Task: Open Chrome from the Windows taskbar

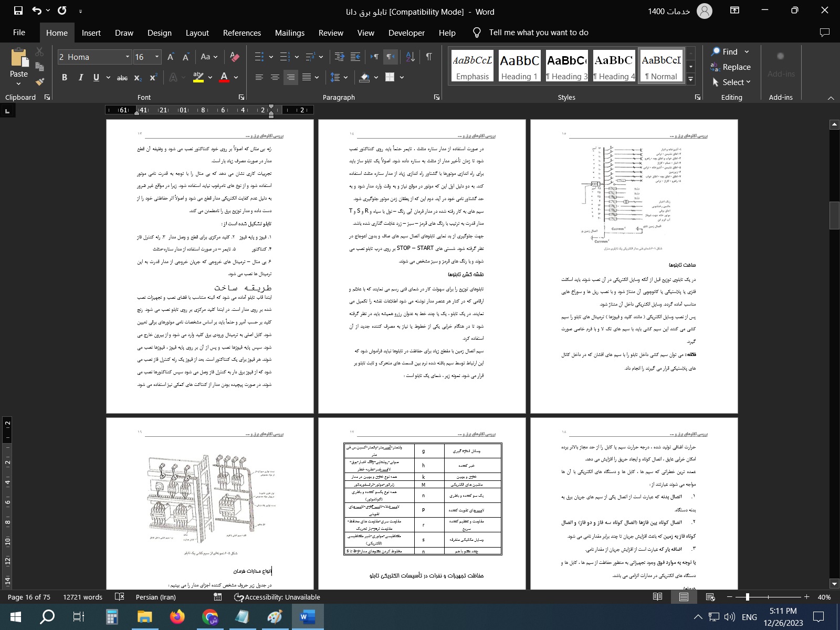Action: tap(210, 617)
